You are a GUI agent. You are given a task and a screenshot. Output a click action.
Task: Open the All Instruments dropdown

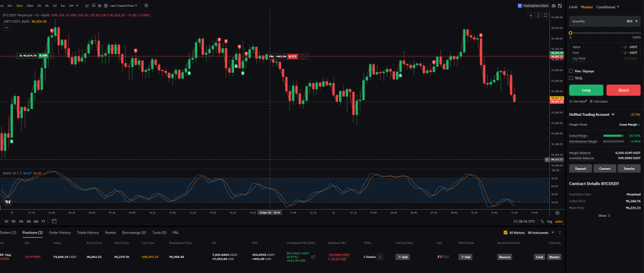pyautogui.click(x=541, y=233)
